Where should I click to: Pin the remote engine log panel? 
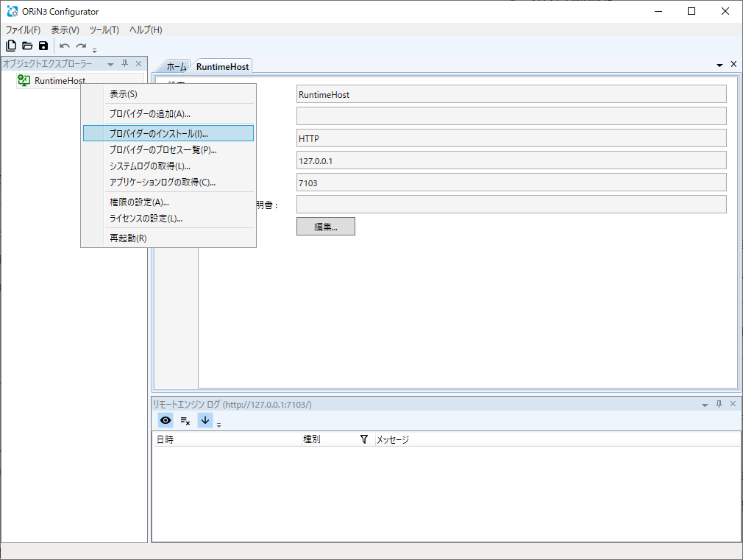pos(719,404)
